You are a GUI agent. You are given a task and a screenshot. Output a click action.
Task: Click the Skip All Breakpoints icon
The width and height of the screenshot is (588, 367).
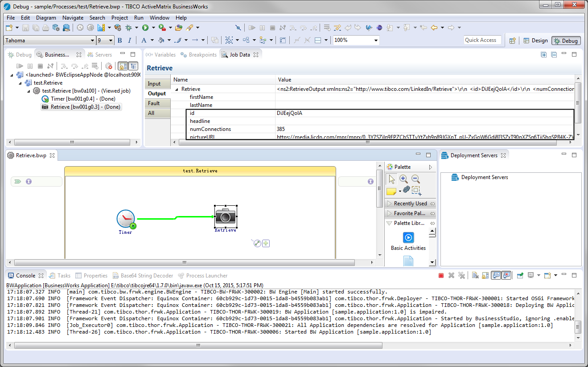pyautogui.click(x=238, y=28)
